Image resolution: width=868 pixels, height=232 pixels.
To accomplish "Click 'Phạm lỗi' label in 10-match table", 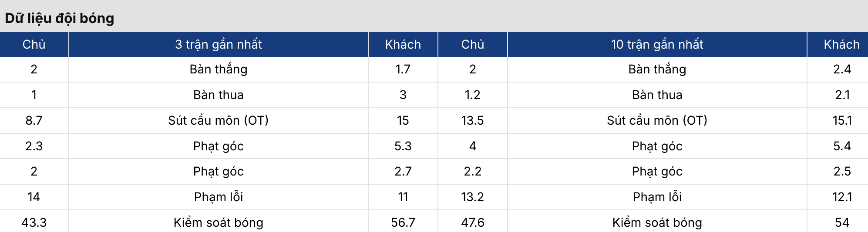I will [657, 197].
